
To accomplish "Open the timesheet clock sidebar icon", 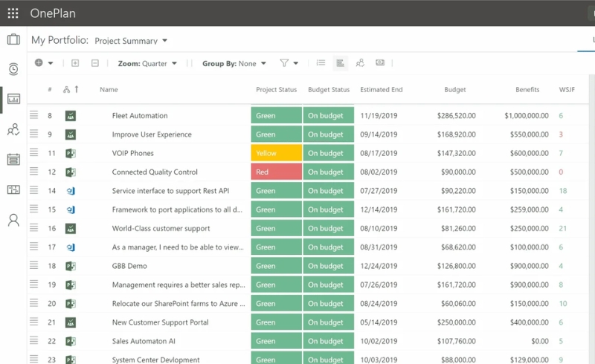I will click(13, 69).
